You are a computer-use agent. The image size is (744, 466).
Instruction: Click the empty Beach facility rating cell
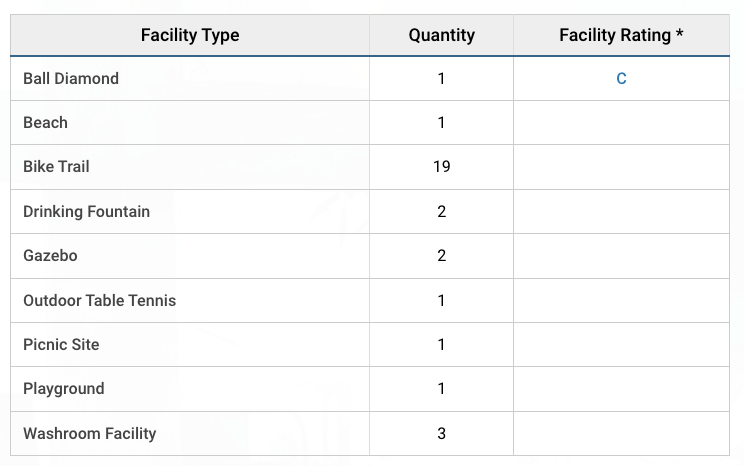tap(621, 122)
